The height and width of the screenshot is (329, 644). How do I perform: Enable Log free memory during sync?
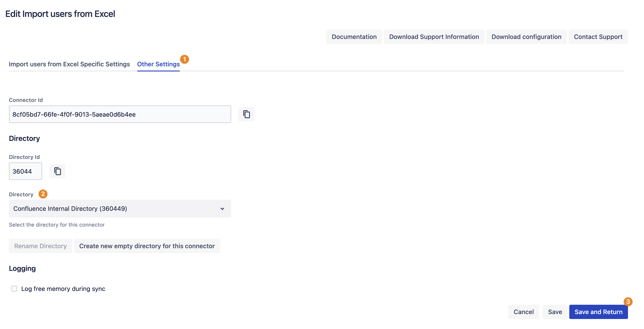14,289
